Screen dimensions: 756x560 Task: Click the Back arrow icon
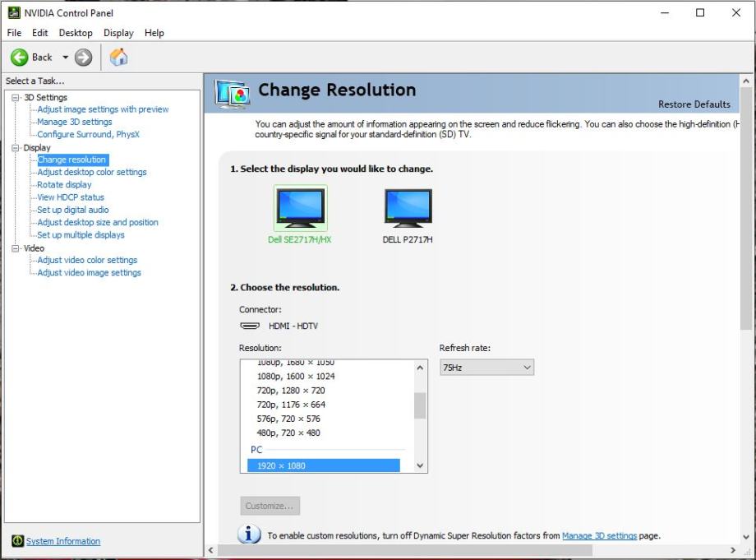click(20, 58)
